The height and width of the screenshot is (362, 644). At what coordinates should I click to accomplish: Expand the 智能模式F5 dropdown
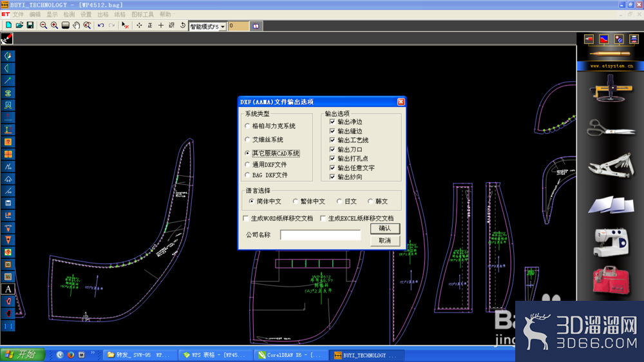pyautogui.click(x=223, y=26)
